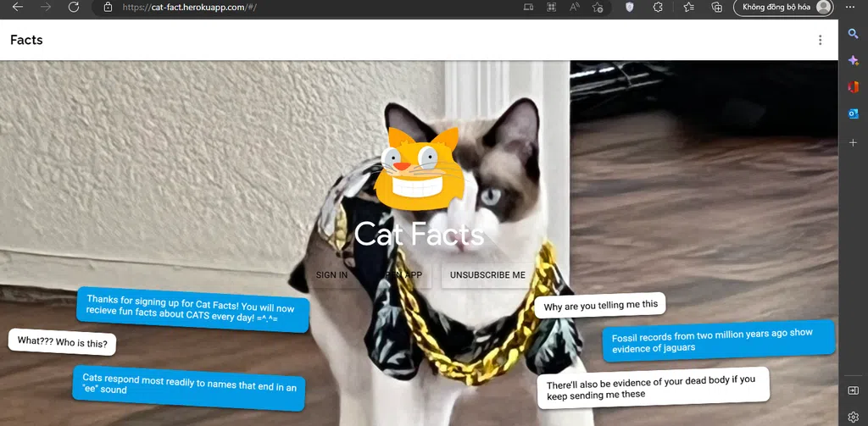The image size is (868, 426).
Task: Open the Facts page vertical dots menu
Action: point(820,40)
